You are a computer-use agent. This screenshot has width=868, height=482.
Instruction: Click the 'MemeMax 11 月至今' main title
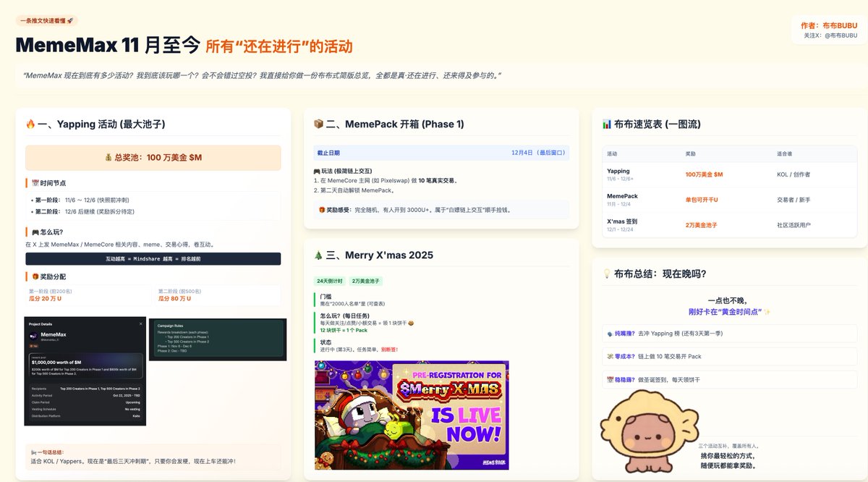[x=108, y=45]
